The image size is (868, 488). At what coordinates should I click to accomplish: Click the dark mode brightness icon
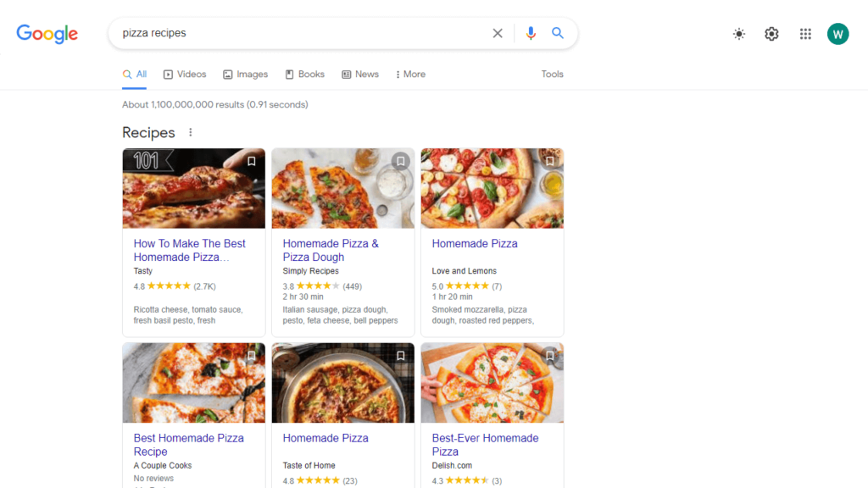(x=738, y=34)
